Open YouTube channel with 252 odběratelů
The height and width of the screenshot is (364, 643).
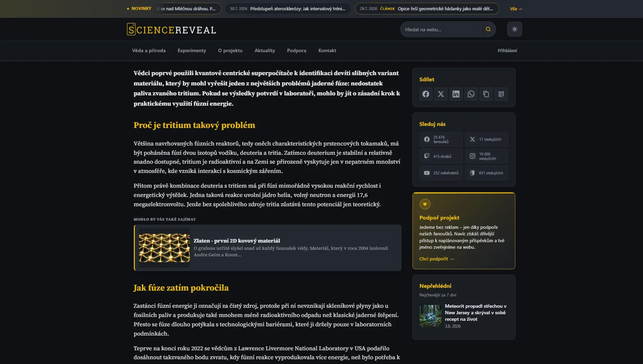click(x=441, y=173)
